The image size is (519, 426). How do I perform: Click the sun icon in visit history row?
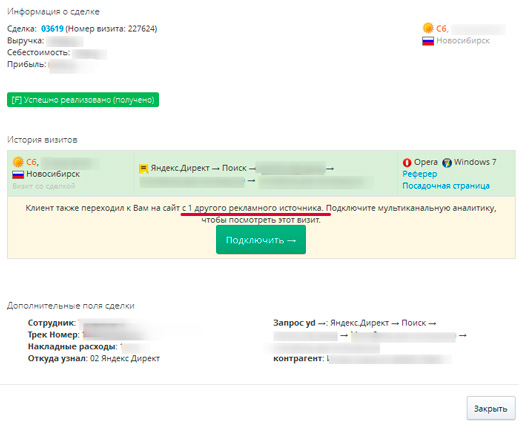tap(18, 162)
